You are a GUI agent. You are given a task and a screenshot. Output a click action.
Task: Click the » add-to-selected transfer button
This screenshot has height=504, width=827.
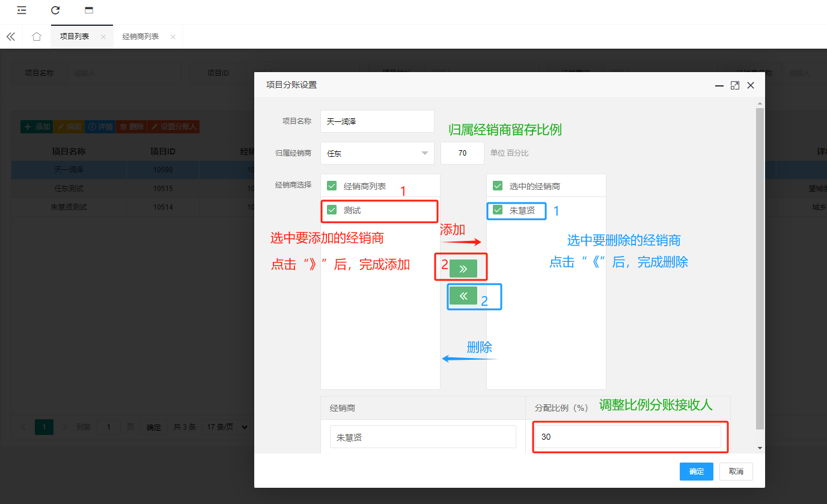click(x=463, y=269)
